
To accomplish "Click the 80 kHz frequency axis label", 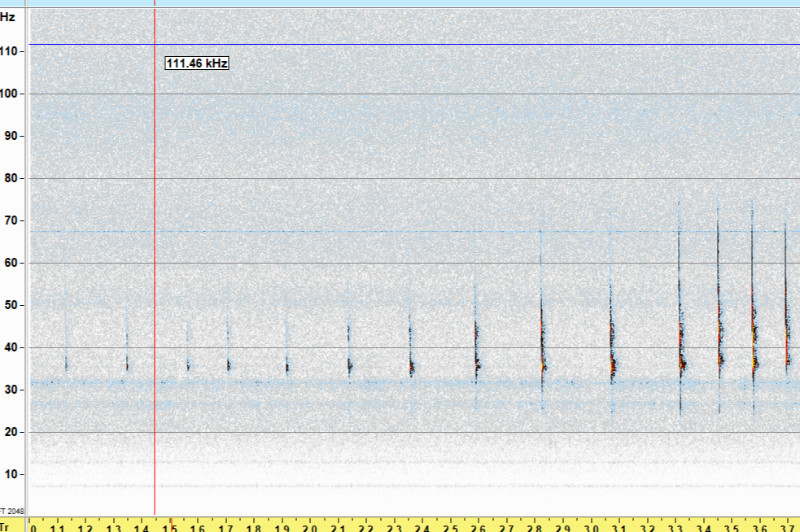I will point(13,179).
